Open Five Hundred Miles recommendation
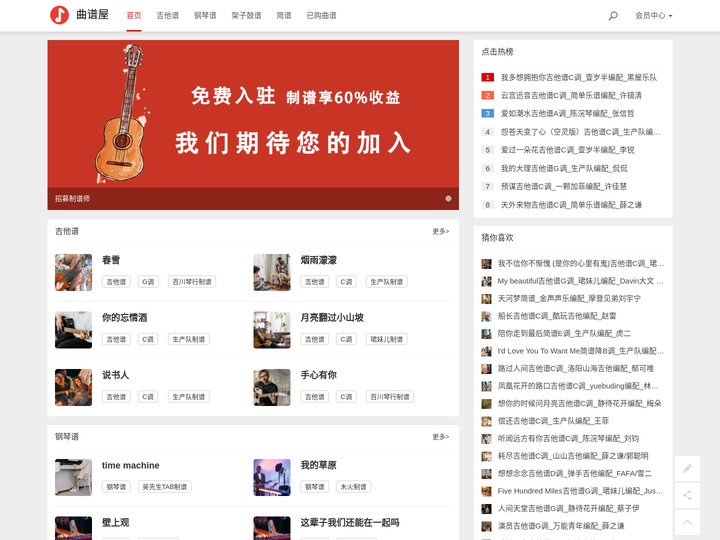The image size is (720, 540). click(580, 490)
